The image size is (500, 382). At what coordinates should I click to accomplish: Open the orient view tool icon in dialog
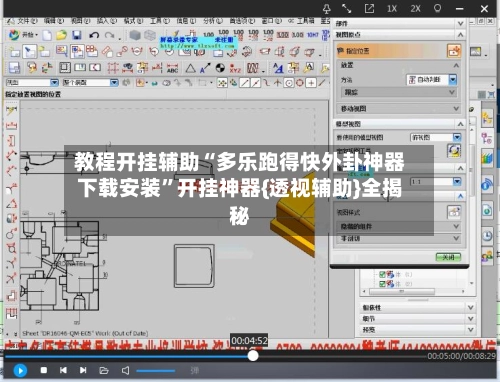point(454,151)
